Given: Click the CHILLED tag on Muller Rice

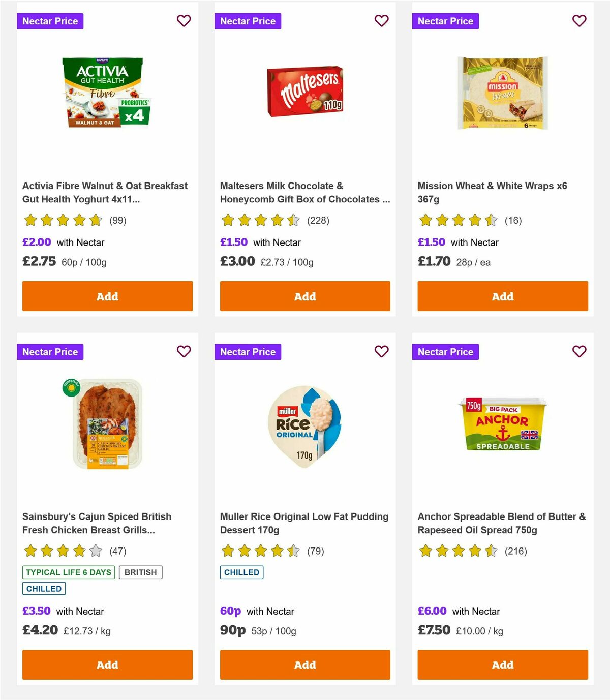Looking at the screenshot, I should pos(241,572).
